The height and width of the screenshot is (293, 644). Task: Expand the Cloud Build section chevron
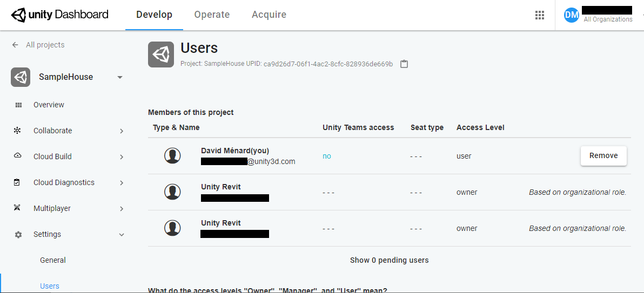click(x=122, y=157)
